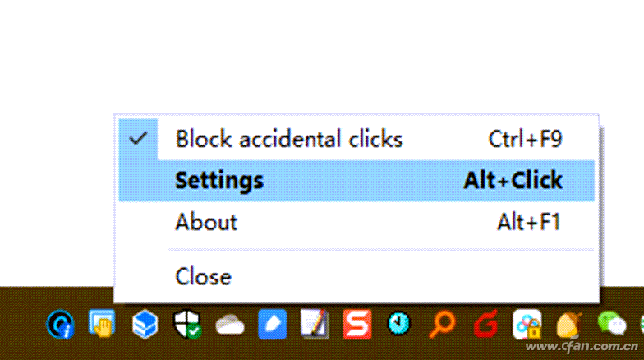Click the Ctrl+F9 shortcut label
Viewport: 644px width, 360px height.
tap(526, 140)
